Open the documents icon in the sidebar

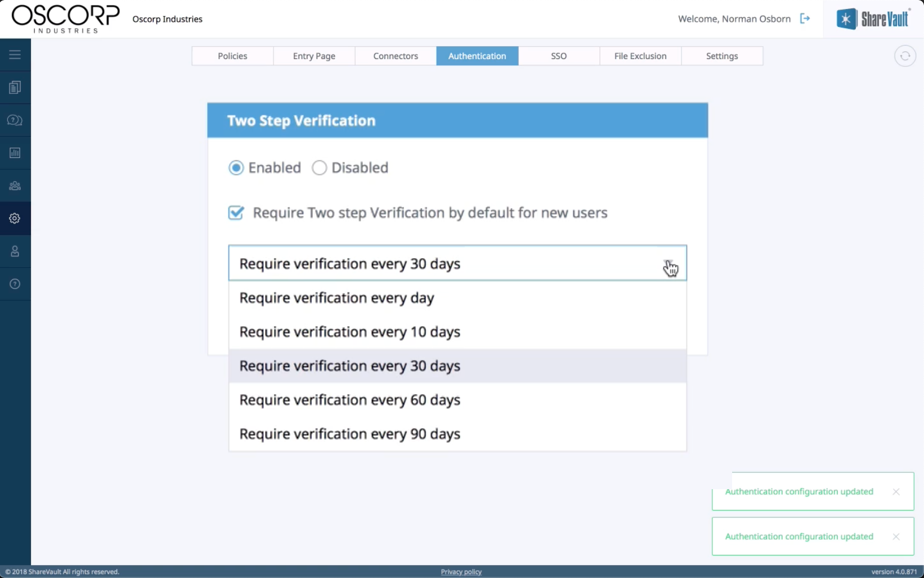click(x=15, y=87)
